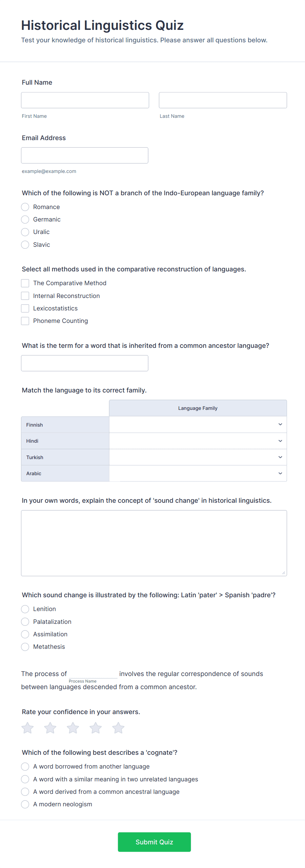Click the Process Name blank field
305x868 pixels.
[93, 674]
